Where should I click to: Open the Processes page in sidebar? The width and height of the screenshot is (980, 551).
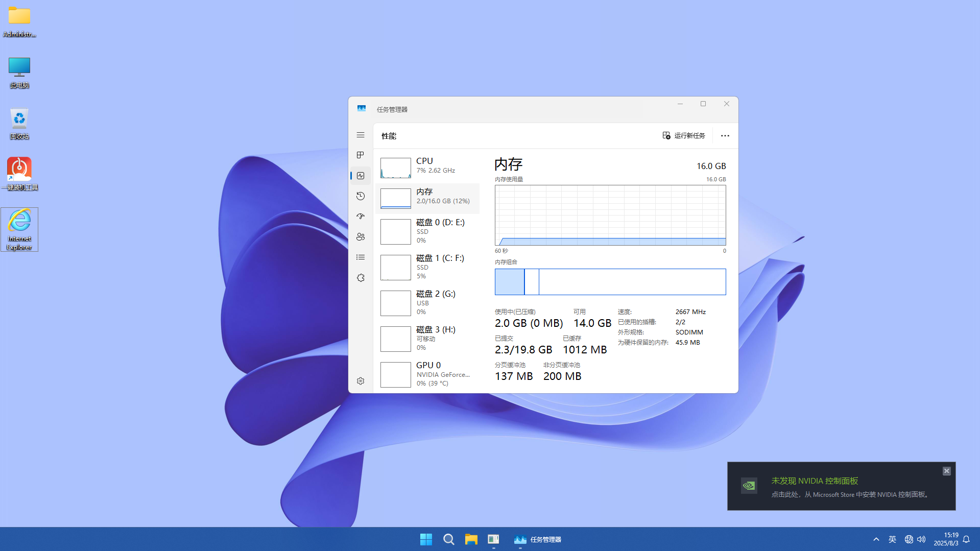[361, 155]
